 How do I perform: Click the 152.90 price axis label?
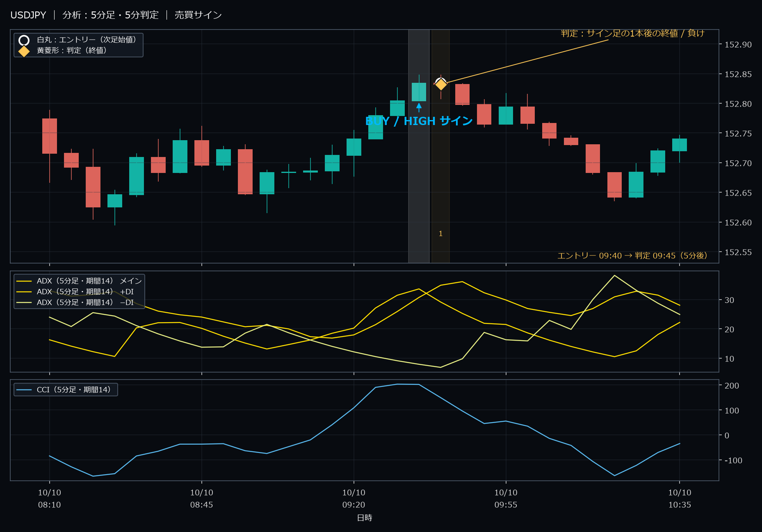coord(738,45)
